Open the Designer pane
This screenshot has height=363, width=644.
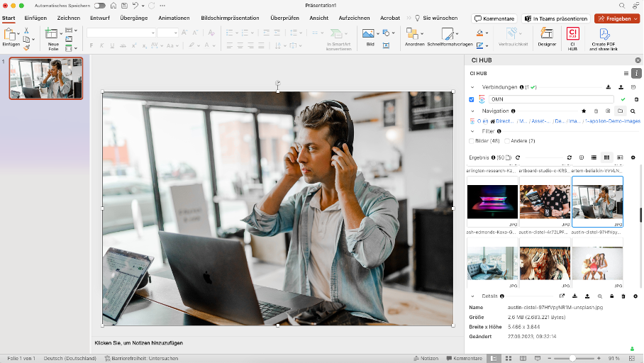coord(547,37)
